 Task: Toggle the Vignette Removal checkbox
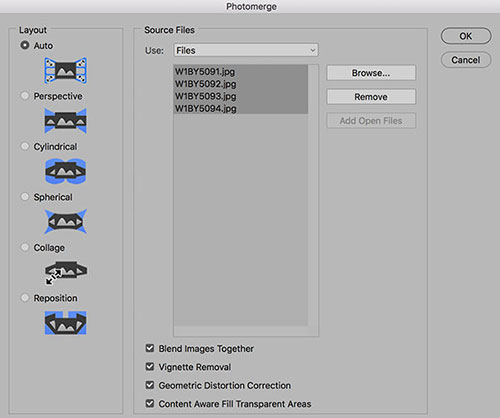tap(150, 367)
